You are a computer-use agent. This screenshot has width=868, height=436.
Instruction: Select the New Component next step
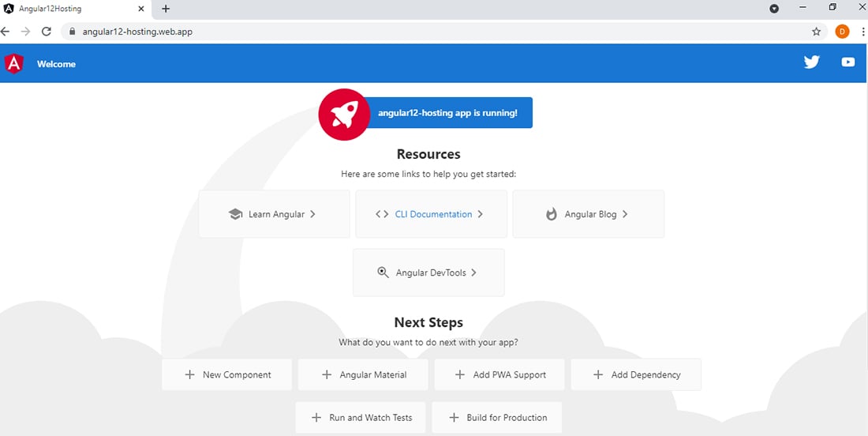(227, 374)
